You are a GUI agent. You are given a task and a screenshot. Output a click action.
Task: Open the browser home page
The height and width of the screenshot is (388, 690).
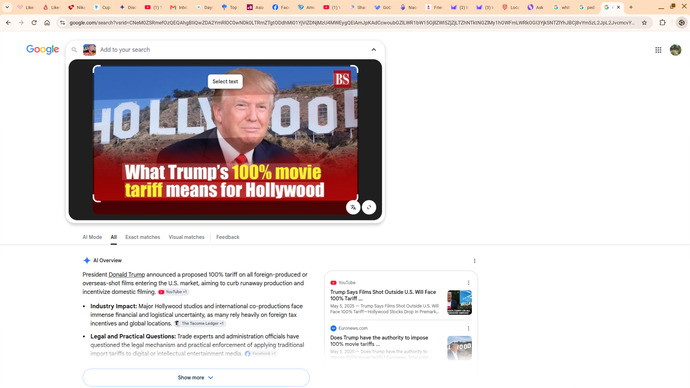(x=47, y=22)
